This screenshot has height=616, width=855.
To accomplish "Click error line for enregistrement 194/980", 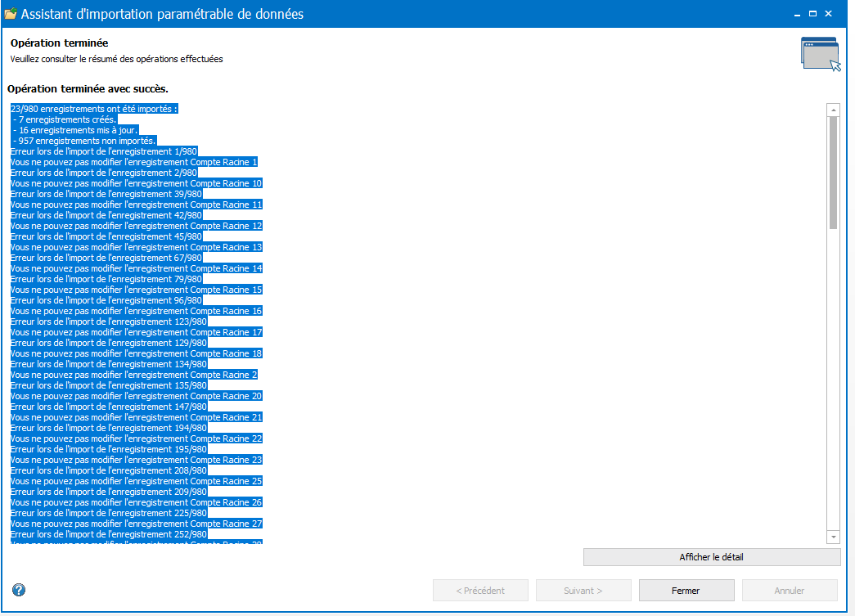I will [x=109, y=428].
